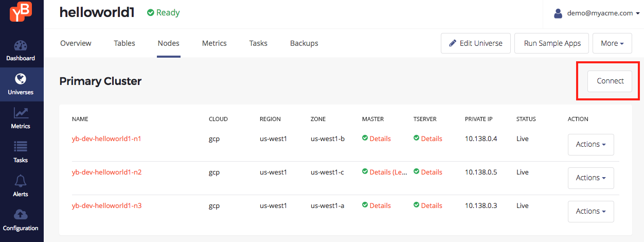Click zone us-west1-a cell
Screen dimensions: 644x242
point(327,205)
